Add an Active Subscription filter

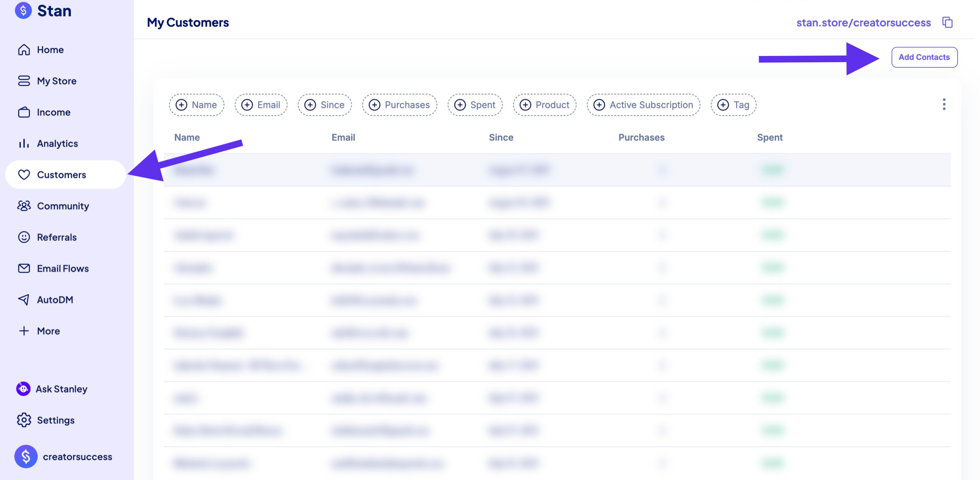click(643, 105)
